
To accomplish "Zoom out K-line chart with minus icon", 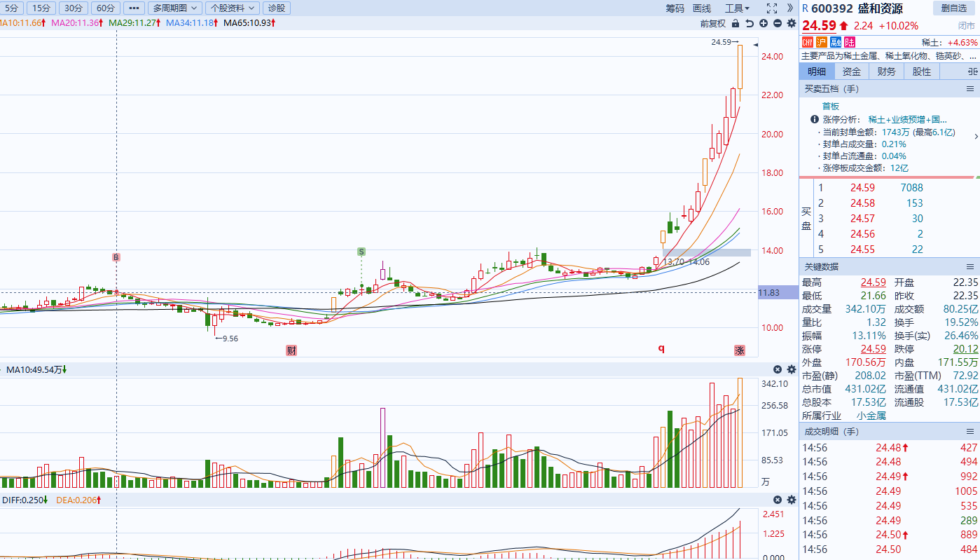I will 778,23.
